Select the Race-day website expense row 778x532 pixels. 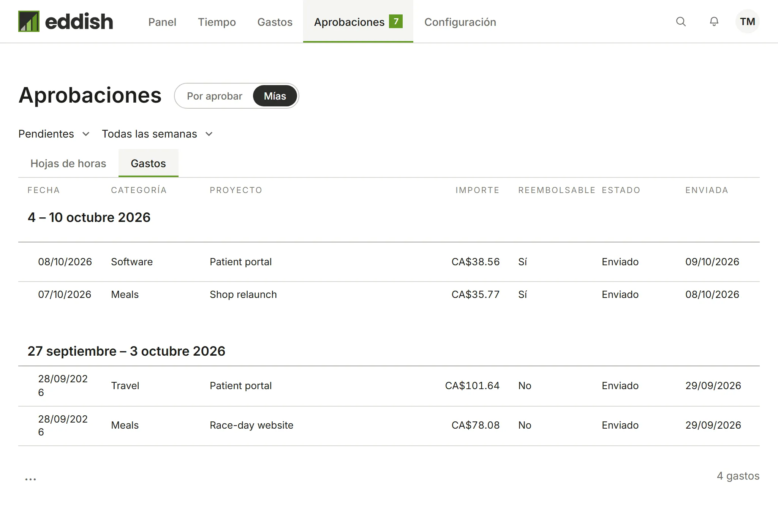(x=389, y=425)
